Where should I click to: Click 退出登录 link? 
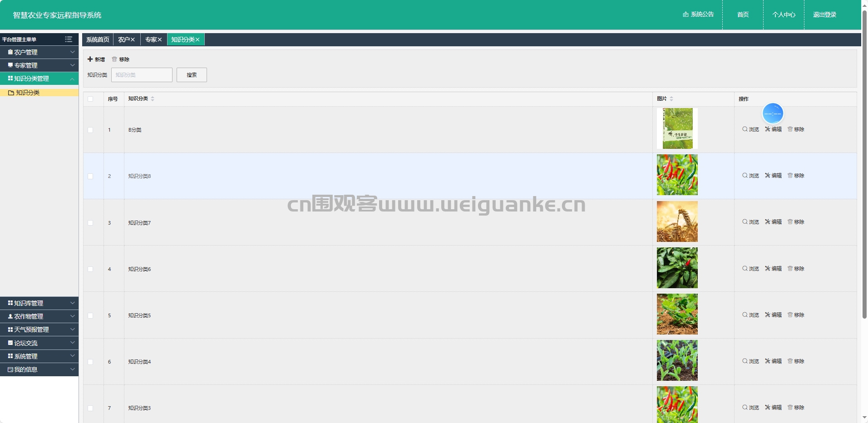click(x=824, y=15)
